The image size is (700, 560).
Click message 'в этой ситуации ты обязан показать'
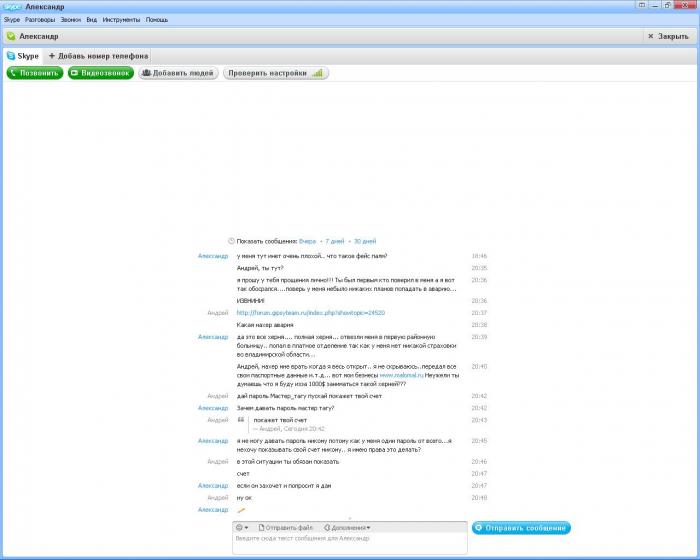point(288,461)
